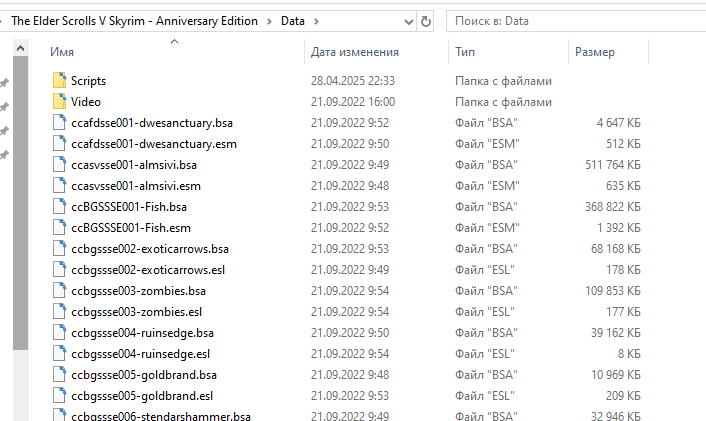This screenshot has width=706, height=421.
Task: Click the ccafdsse001-dwesanctuary.bsa file icon
Action: coord(59,122)
